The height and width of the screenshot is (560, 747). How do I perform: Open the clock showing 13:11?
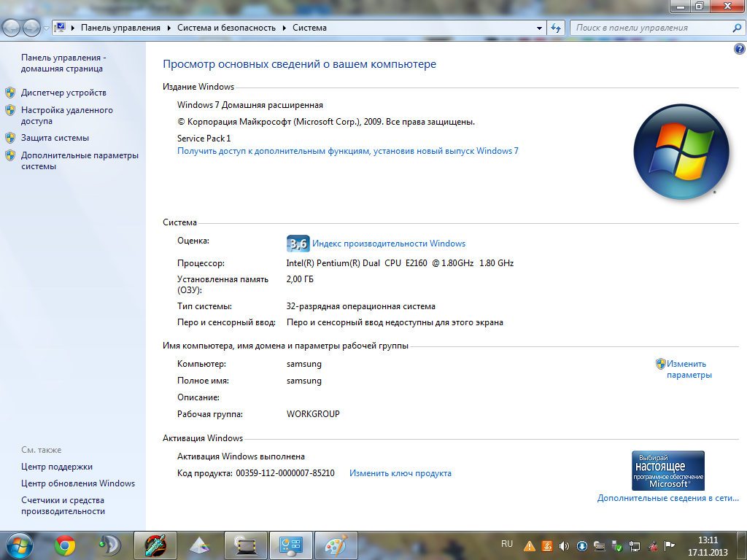click(708, 546)
